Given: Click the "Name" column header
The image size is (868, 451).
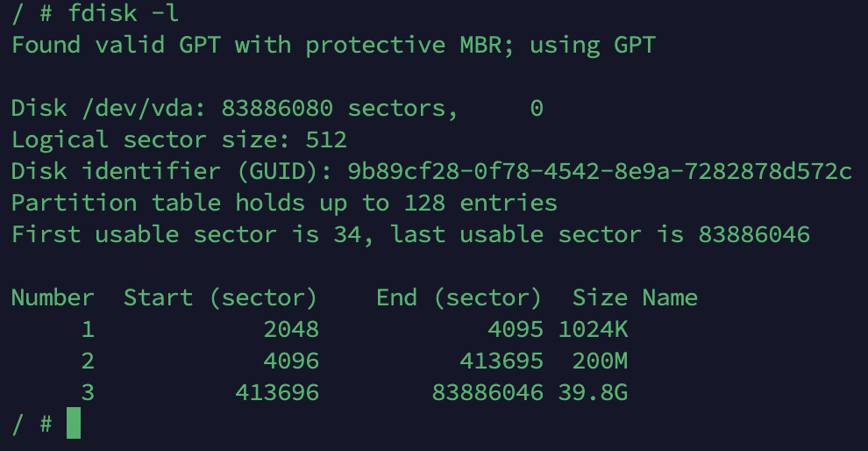Looking at the screenshot, I should pos(670,298).
